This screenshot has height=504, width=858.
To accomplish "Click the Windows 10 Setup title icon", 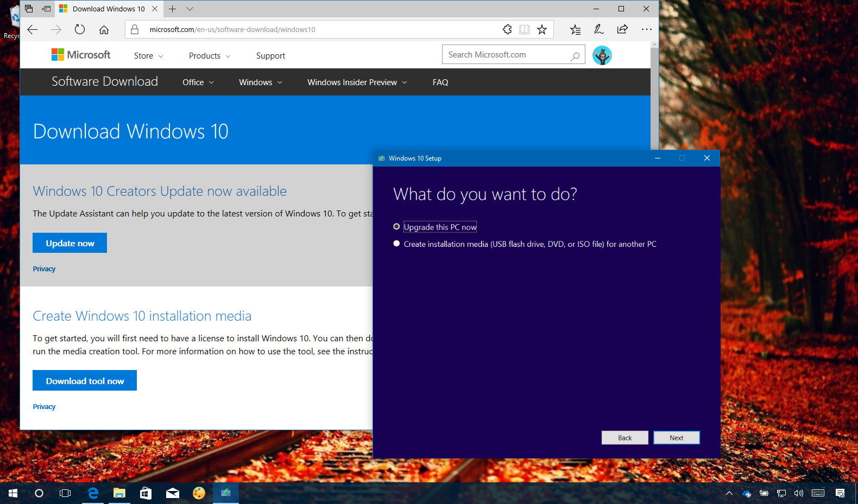I will (381, 158).
